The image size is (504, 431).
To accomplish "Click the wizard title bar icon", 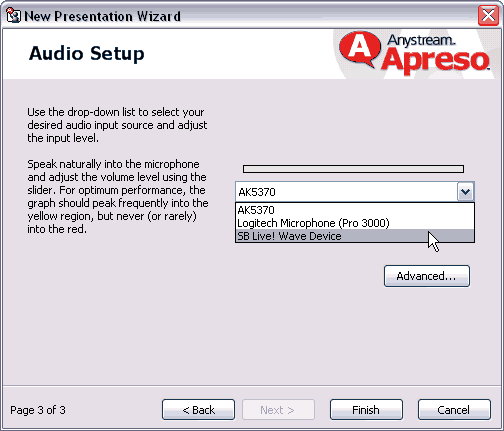I will (x=13, y=16).
